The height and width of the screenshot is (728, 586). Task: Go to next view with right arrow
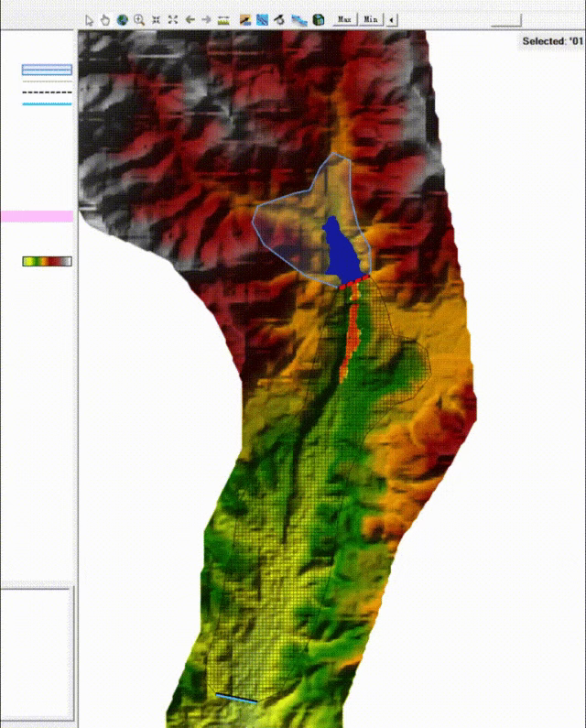pos(206,19)
